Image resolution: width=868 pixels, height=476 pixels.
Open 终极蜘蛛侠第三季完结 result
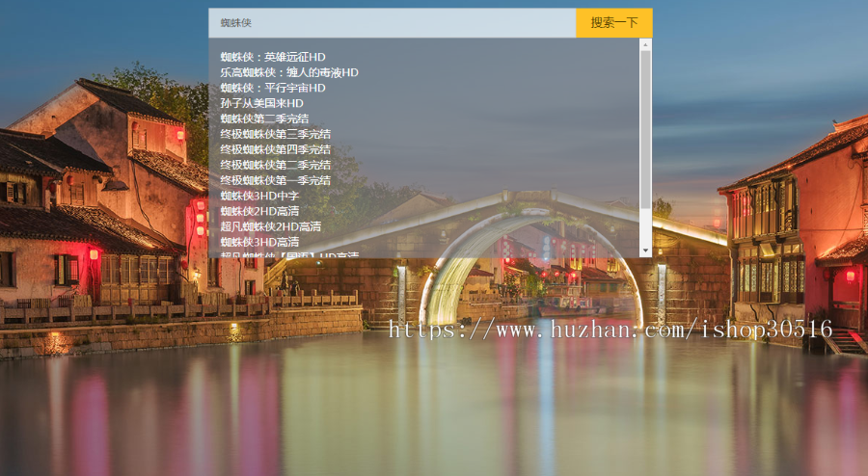coord(276,134)
